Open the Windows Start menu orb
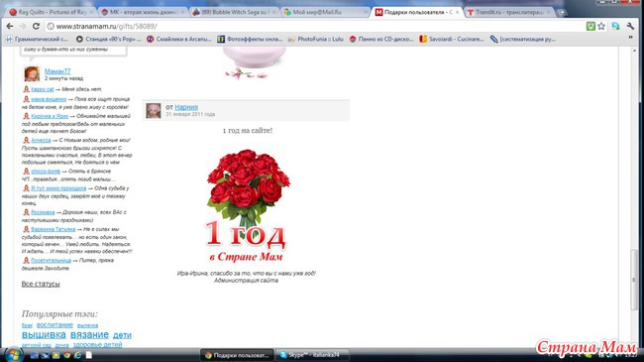The width and height of the screenshot is (644, 362). (14, 355)
